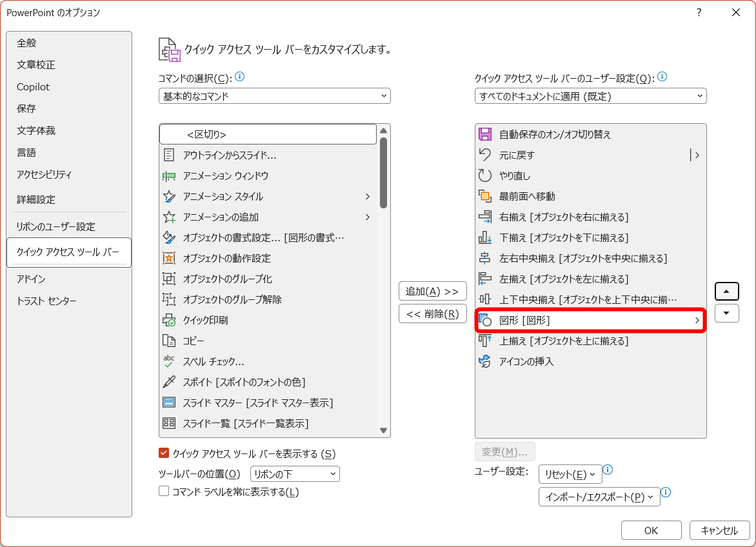Image resolution: width=756 pixels, height=547 pixels.
Task: Uncheck クイック アクセス ツール バーを表示する
Action: point(164,453)
